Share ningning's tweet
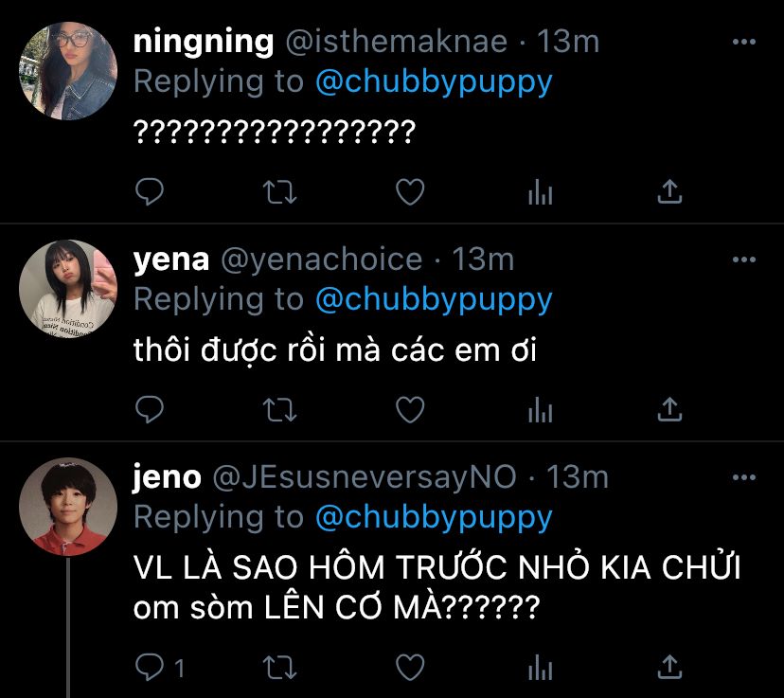Image resolution: width=784 pixels, height=698 pixels. click(x=669, y=192)
